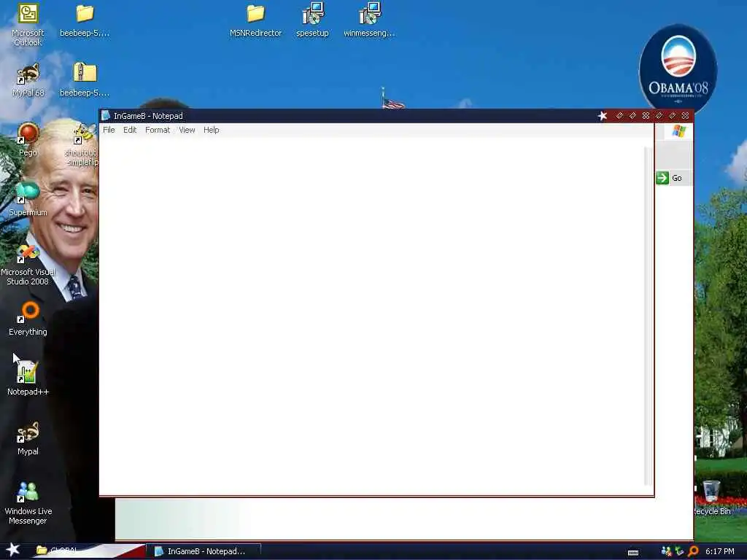The width and height of the screenshot is (747, 560).
Task: Close the InGameB Notepad window
Action: point(646,116)
